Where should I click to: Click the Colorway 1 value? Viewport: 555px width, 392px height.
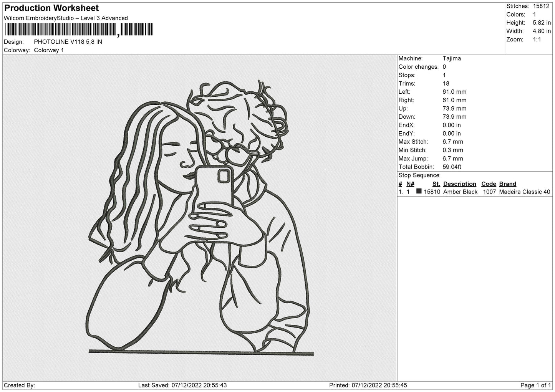pos(49,50)
